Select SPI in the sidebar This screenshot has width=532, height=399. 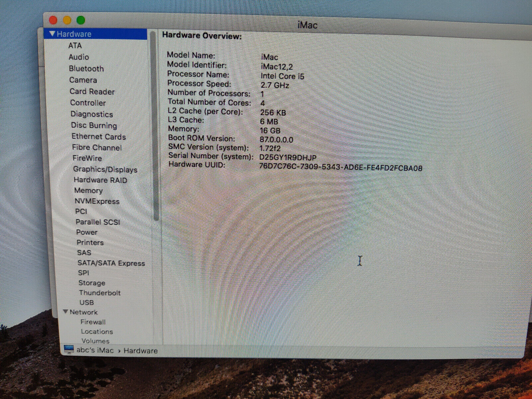click(83, 273)
